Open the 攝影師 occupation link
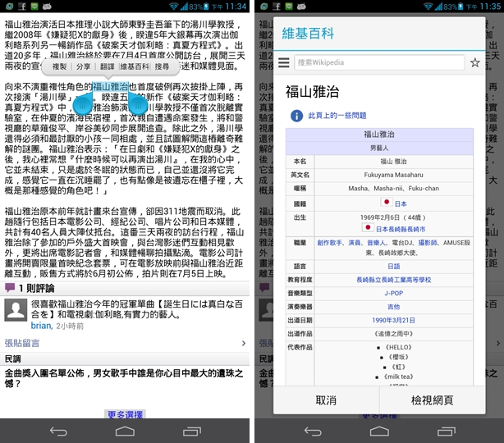 [428, 243]
